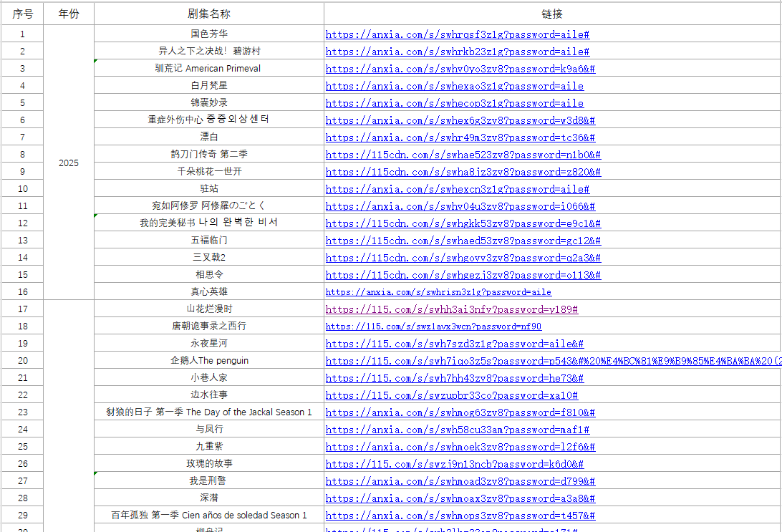Open the link for 边水往事
This screenshot has height=532, width=782.
(452, 395)
